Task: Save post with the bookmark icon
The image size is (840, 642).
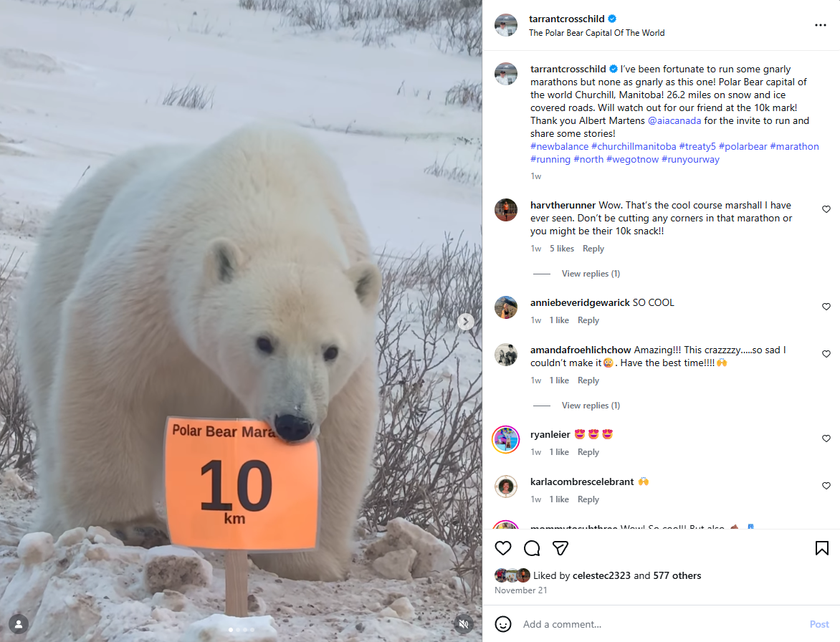Action: coord(822,548)
